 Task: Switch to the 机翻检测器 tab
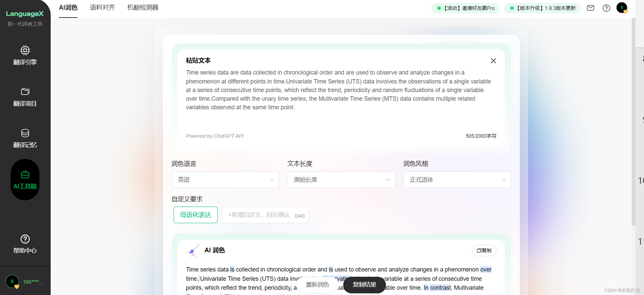pos(143,8)
